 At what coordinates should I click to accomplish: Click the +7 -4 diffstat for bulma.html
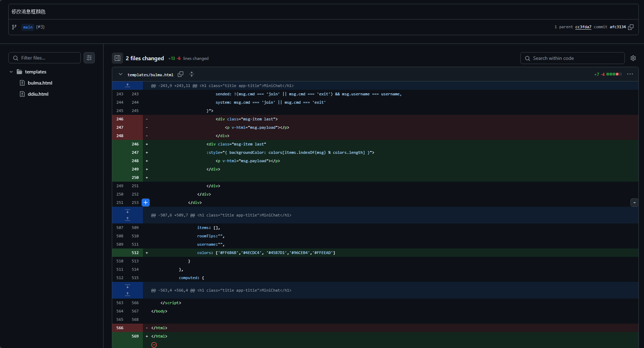608,74
